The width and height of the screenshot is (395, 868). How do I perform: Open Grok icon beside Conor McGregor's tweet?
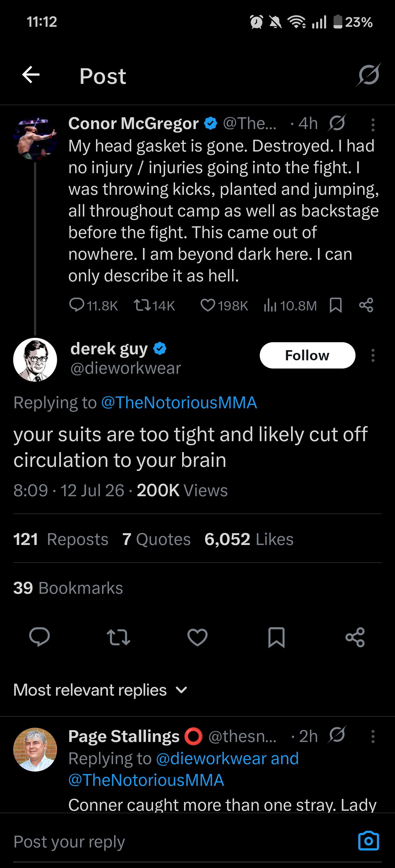337,123
